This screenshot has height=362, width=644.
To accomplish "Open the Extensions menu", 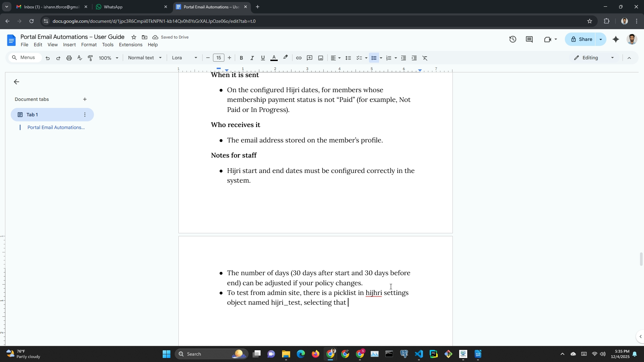I will coord(130,45).
